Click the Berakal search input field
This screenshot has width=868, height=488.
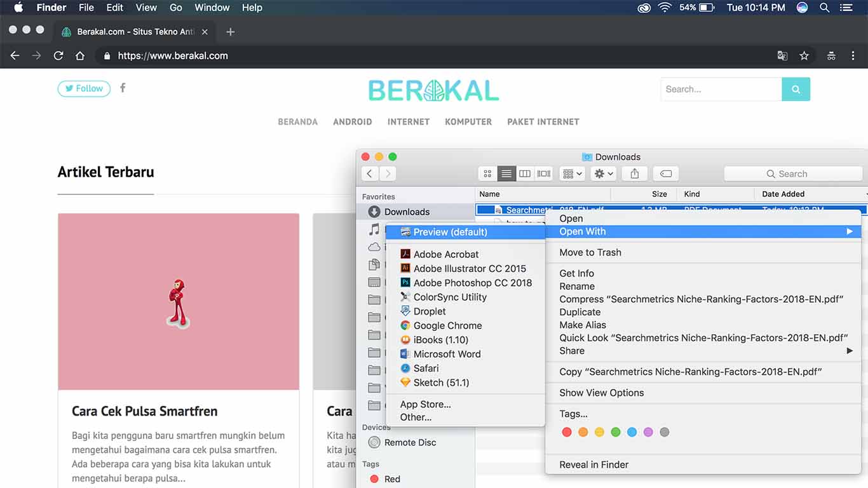click(721, 90)
